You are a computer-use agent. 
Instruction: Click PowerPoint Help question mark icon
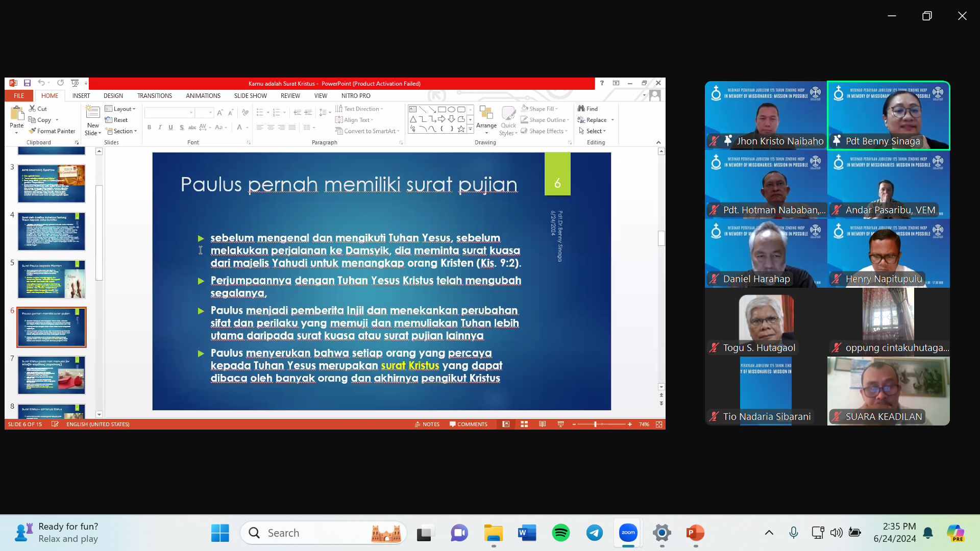pos(602,83)
